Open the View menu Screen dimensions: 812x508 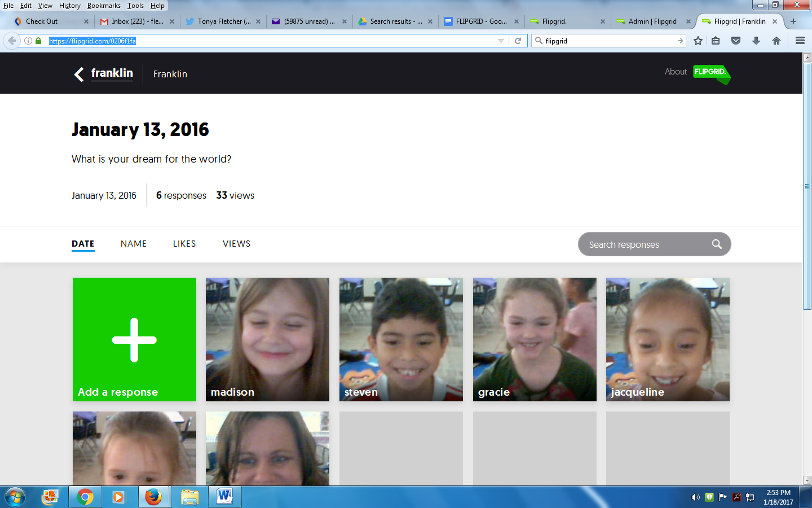pyautogui.click(x=45, y=6)
